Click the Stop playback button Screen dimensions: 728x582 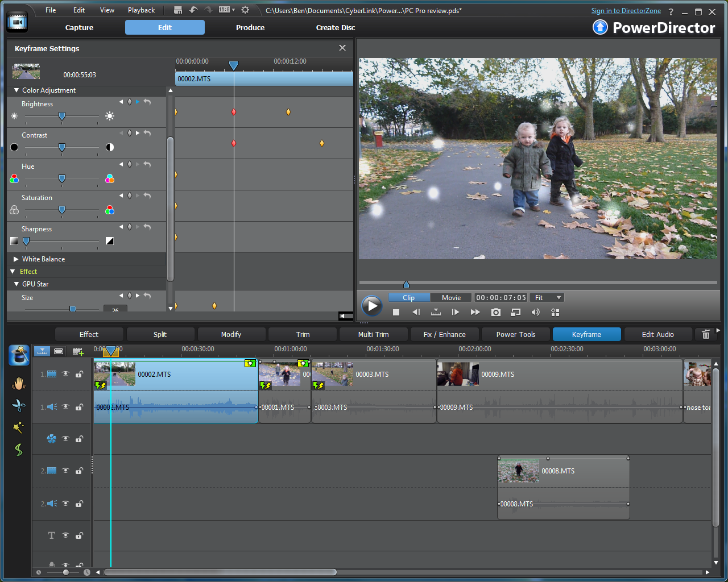[x=396, y=312]
